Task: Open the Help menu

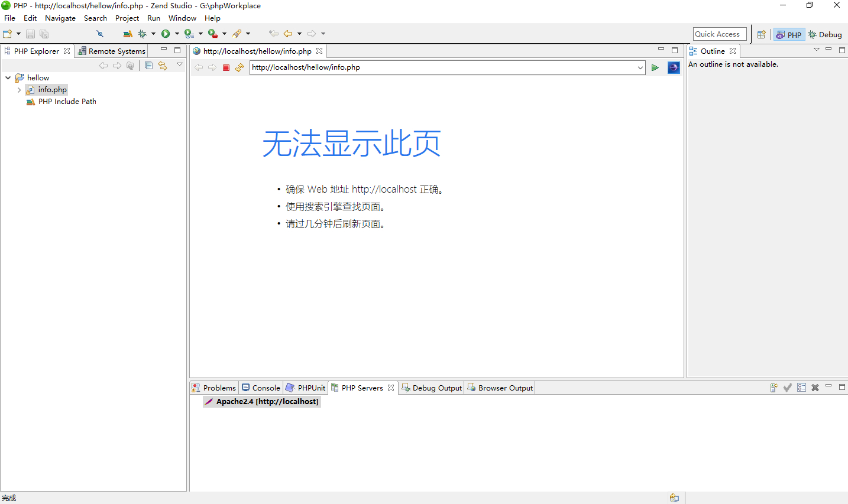Action: coord(212,18)
